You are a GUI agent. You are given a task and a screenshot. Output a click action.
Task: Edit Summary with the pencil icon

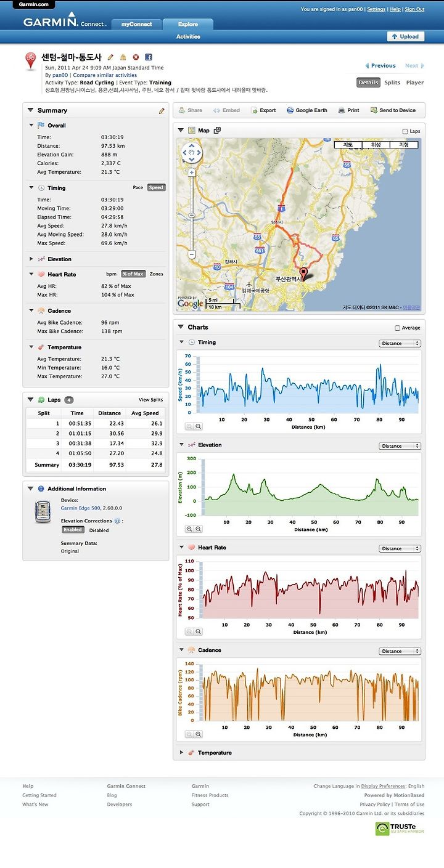(162, 111)
